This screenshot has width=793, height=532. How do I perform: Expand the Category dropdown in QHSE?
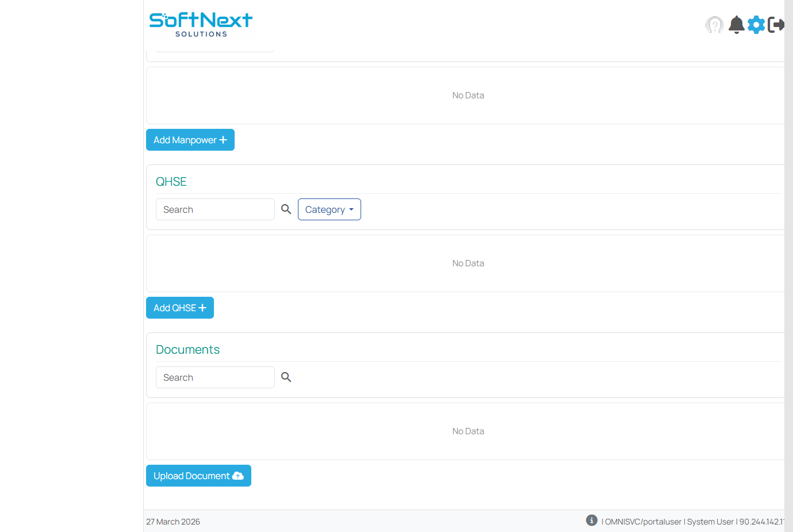[x=329, y=209]
